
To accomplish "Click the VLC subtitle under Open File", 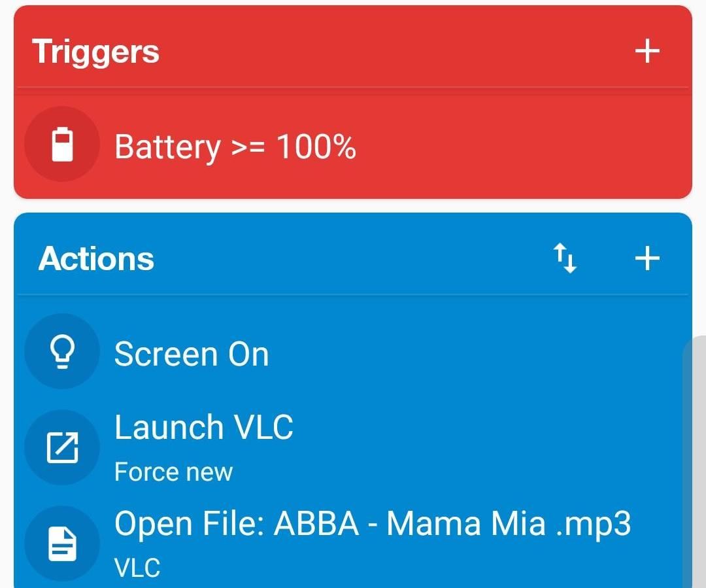I will [137, 566].
